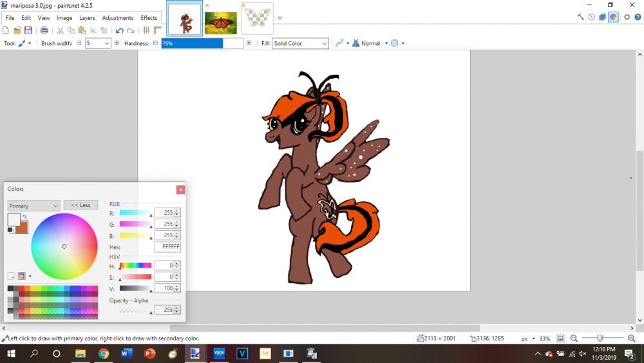The height and width of the screenshot is (363, 644).
Task: Open the Image menu
Action: pos(64,17)
